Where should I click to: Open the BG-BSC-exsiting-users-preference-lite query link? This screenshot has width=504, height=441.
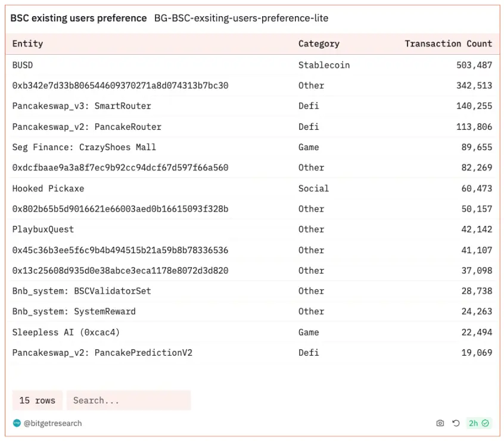coord(241,18)
